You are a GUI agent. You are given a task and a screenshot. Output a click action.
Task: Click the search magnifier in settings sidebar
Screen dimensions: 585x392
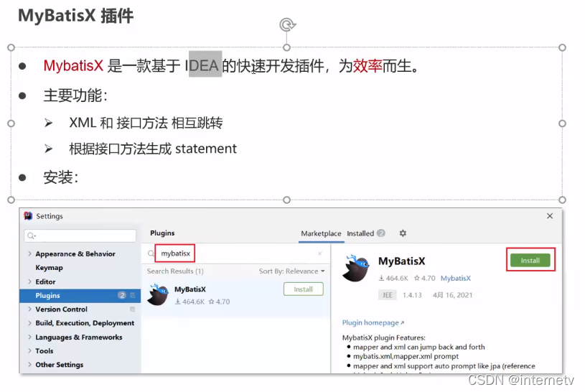[x=32, y=235]
